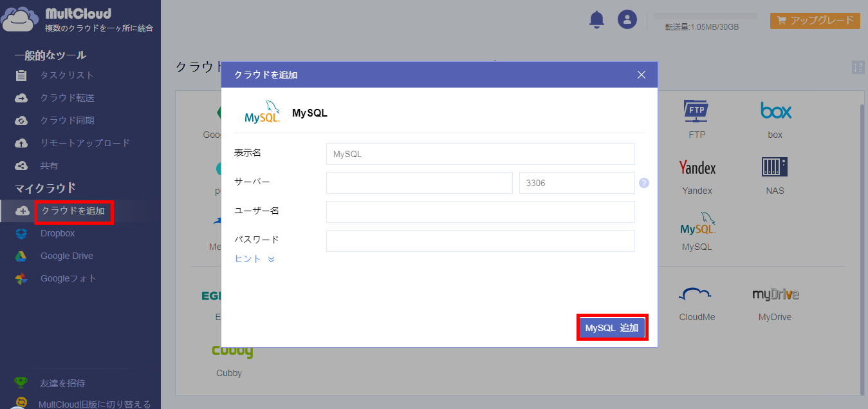Open Cloud Transfer (クラウド転送) in sidebar

[67, 98]
